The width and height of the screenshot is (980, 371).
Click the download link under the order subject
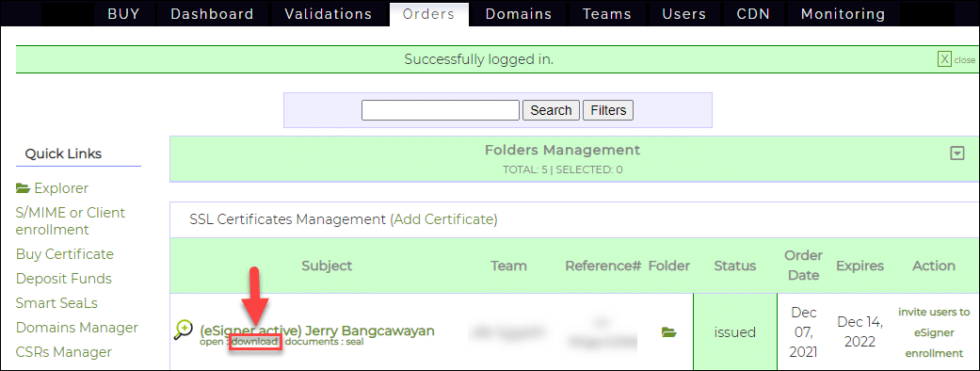(254, 342)
